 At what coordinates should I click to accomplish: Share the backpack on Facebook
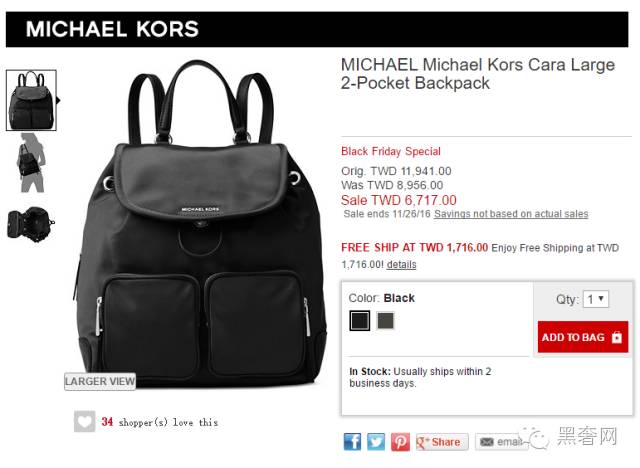point(352,441)
